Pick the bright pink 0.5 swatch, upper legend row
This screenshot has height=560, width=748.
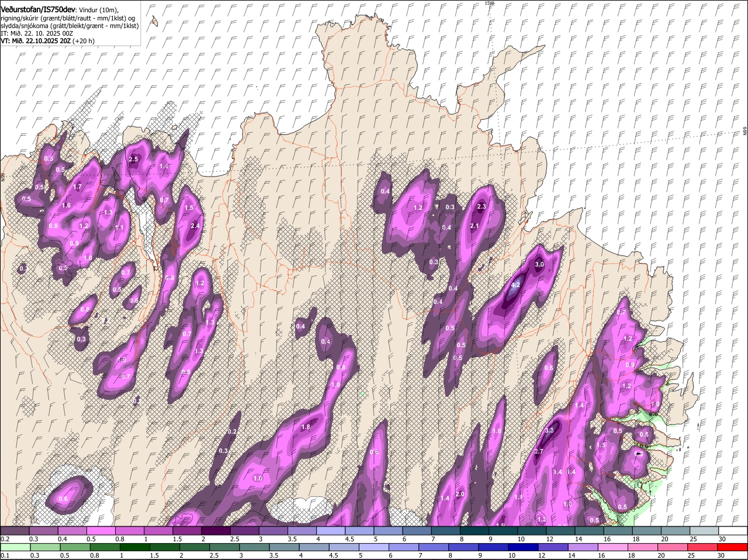pyautogui.click(x=101, y=531)
